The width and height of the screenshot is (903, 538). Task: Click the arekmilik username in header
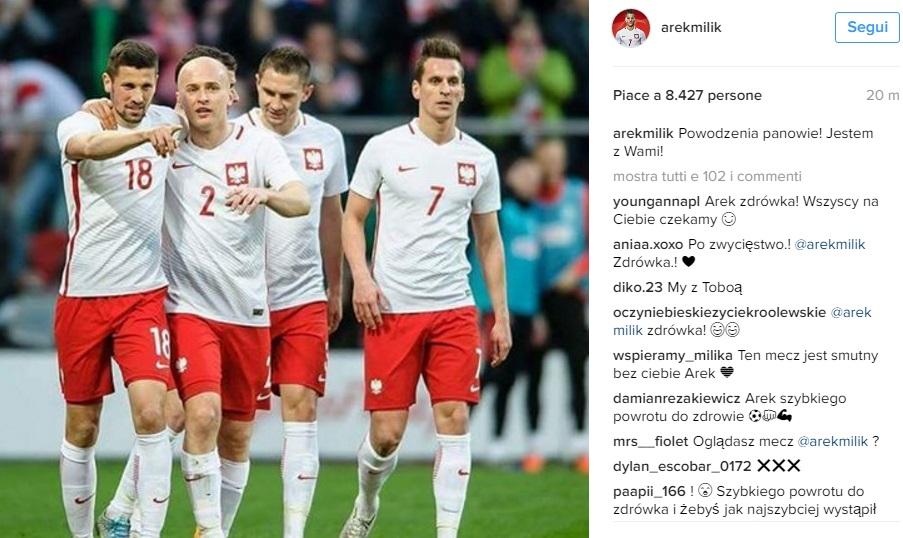tap(691, 27)
